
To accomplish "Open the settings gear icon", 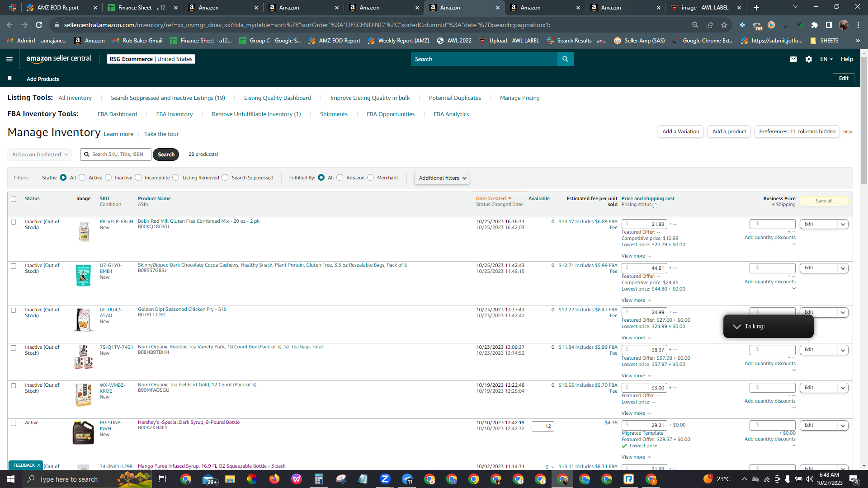I will pyautogui.click(x=809, y=59).
